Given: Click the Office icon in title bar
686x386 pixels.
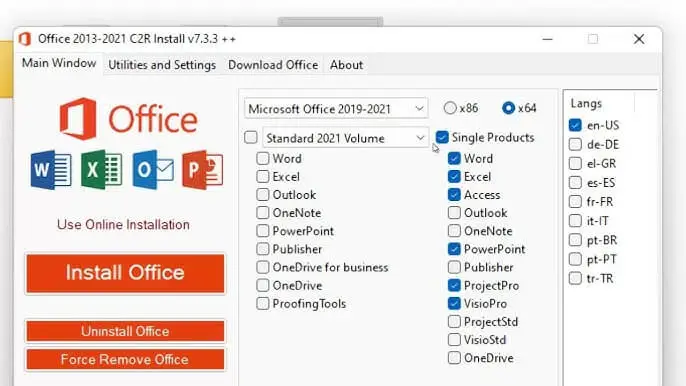Looking at the screenshot, I should 25,39.
